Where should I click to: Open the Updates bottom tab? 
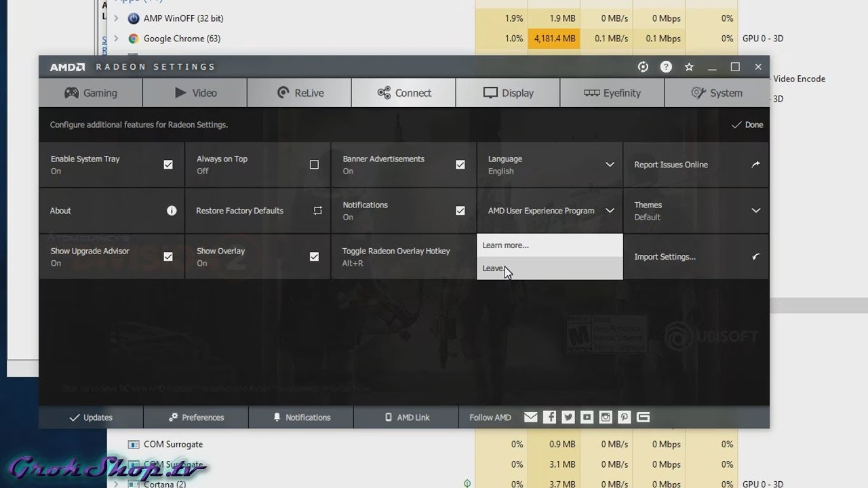[91, 418]
